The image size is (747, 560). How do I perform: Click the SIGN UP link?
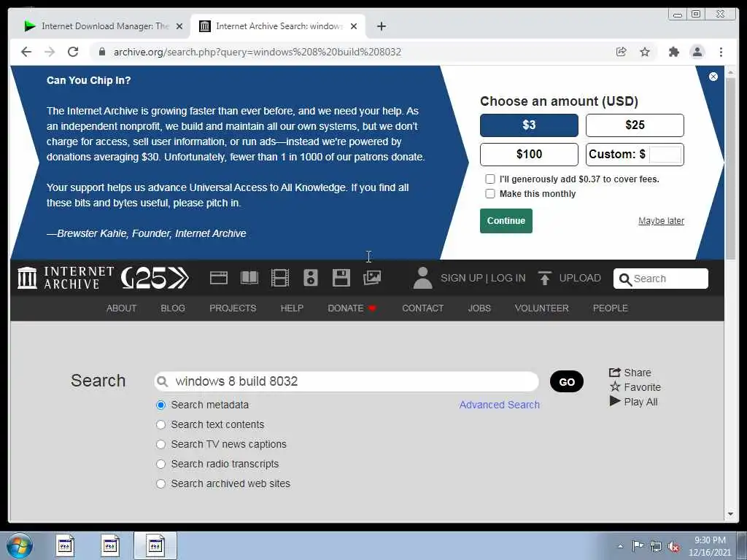pos(461,278)
